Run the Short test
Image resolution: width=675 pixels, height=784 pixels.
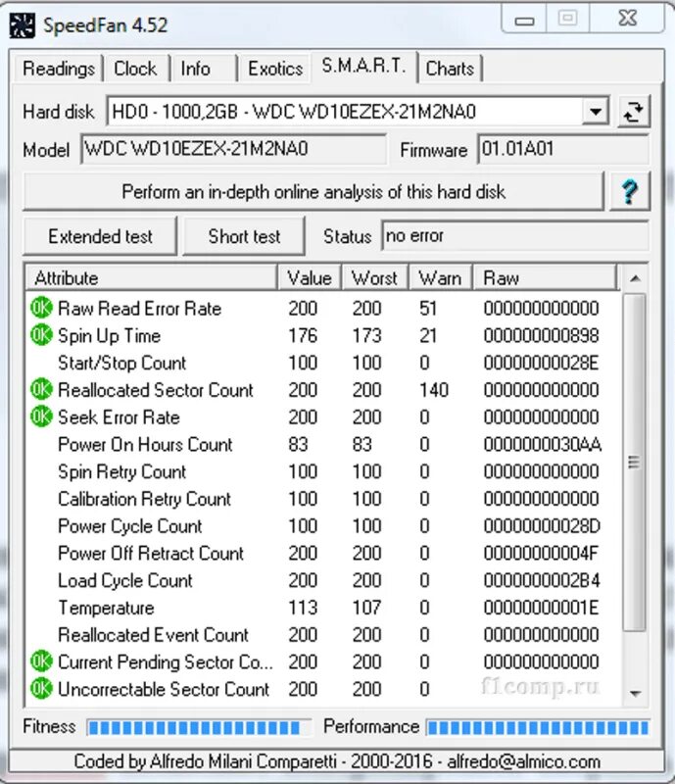click(244, 236)
